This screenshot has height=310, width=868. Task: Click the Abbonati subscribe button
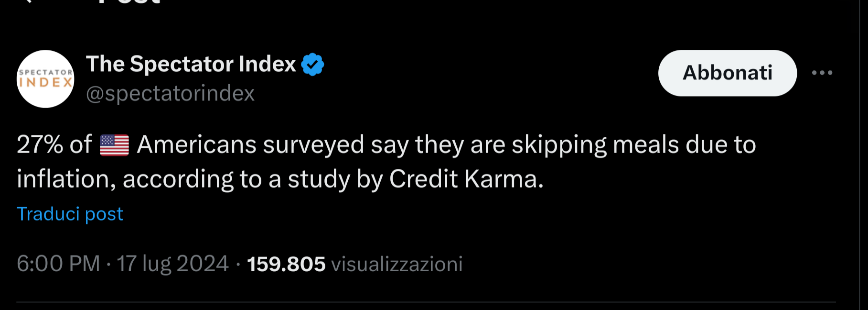pos(727,73)
